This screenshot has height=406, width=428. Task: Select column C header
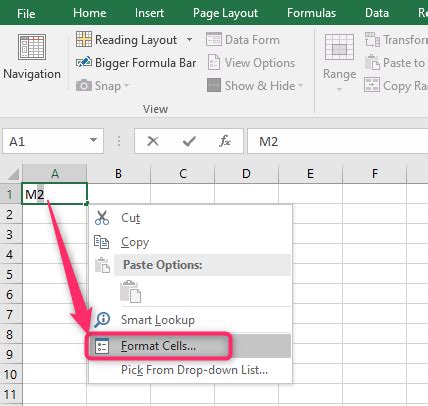[183, 174]
